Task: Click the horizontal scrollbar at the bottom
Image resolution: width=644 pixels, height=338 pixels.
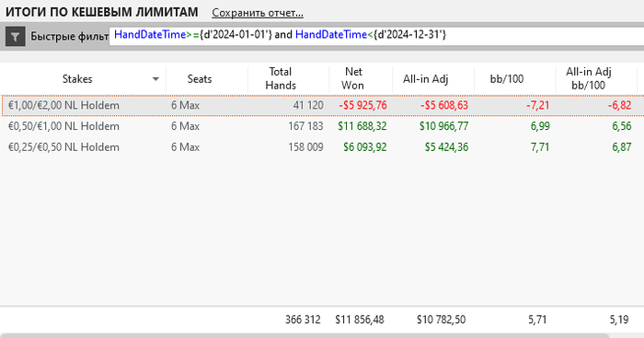Action: tap(305, 336)
